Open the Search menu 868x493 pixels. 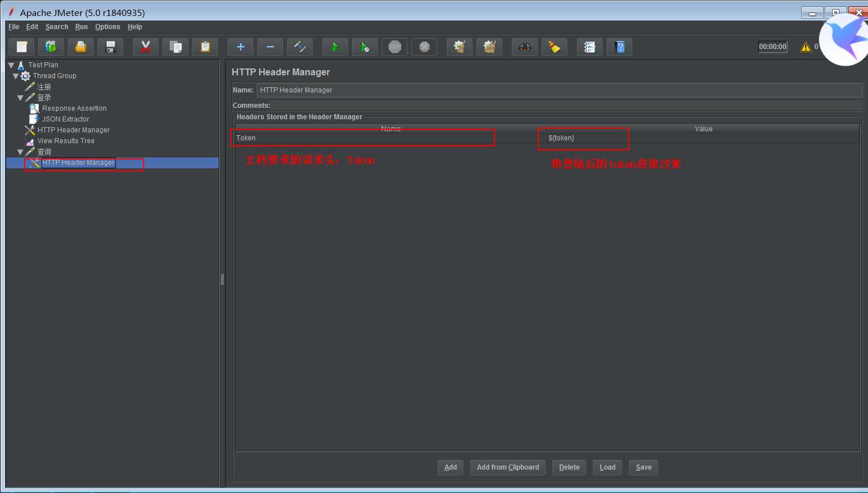56,27
